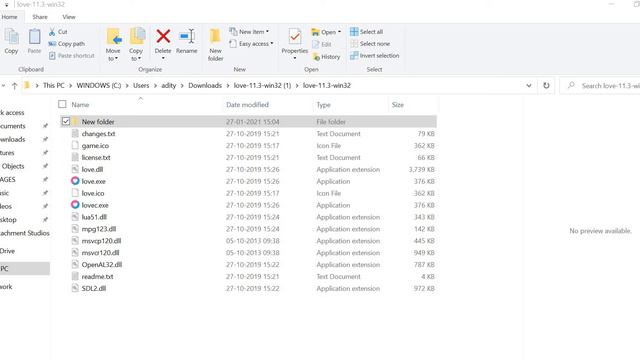Switch to the Home ribbon tab
640x360 pixels.
(9, 17)
